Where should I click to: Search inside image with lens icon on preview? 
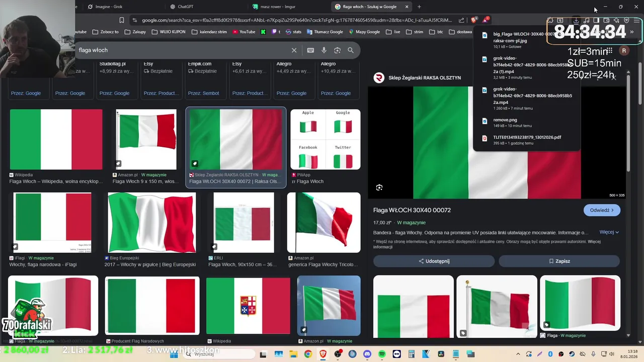pos(379,188)
